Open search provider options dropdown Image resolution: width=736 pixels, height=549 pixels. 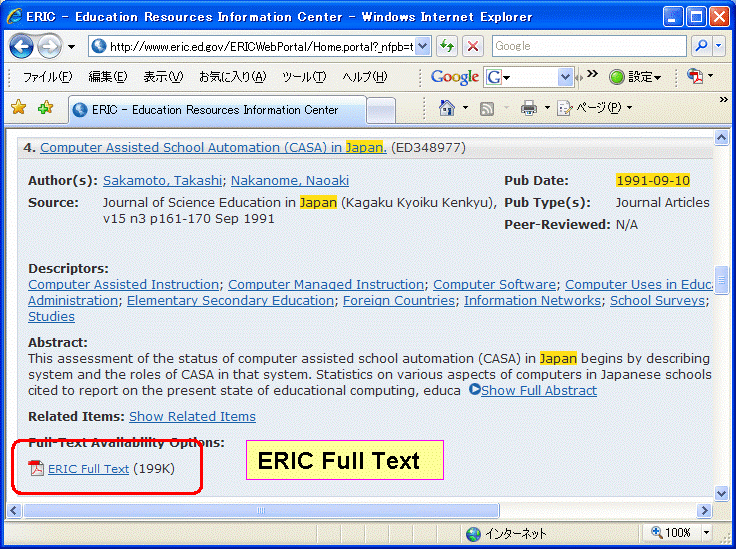719,46
